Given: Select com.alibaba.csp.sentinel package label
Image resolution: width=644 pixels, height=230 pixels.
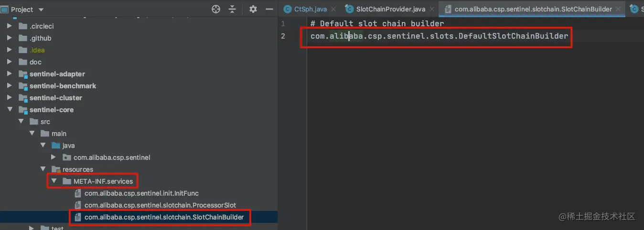Looking at the screenshot, I should (112, 157).
